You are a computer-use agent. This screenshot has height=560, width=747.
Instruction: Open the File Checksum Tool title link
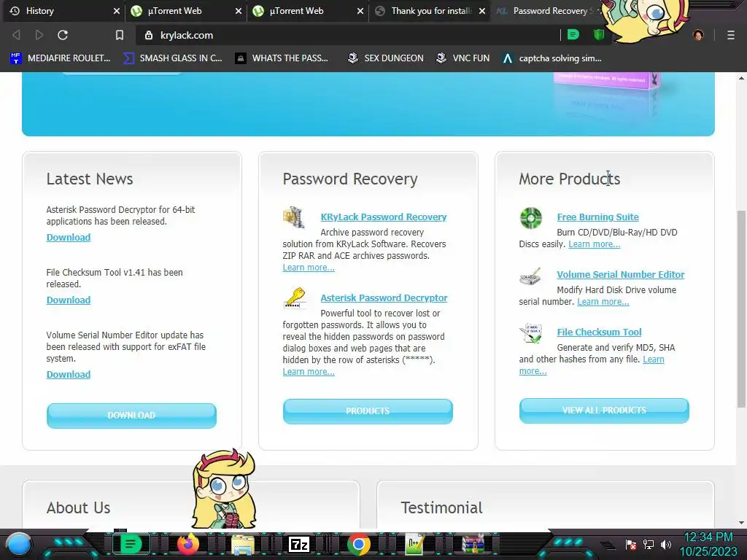[600, 332]
